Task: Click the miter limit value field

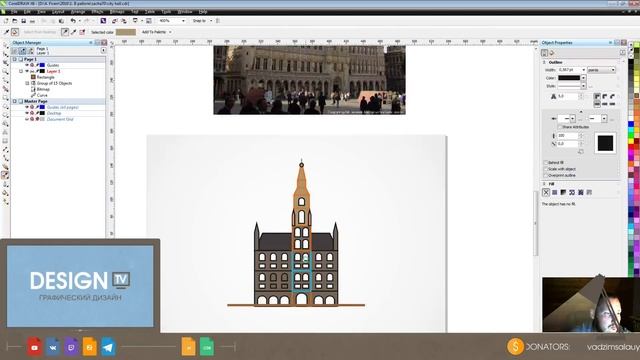Action: (x=568, y=96)
